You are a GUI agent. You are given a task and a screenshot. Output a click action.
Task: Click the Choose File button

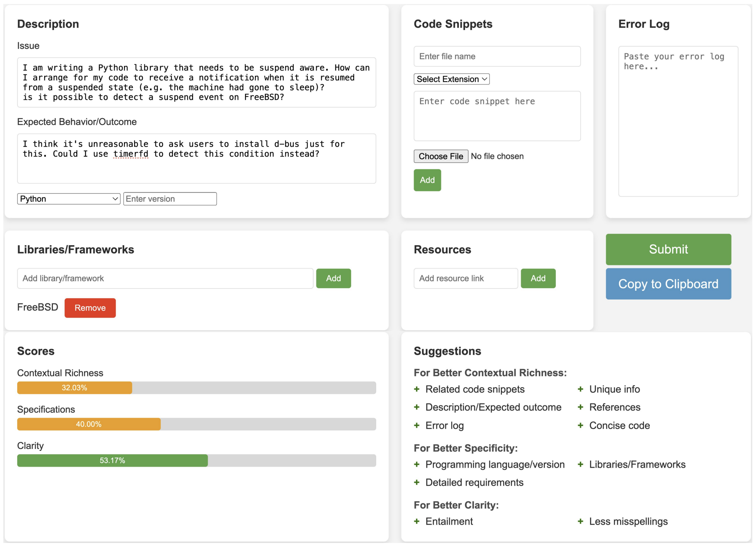click(441, 156)
